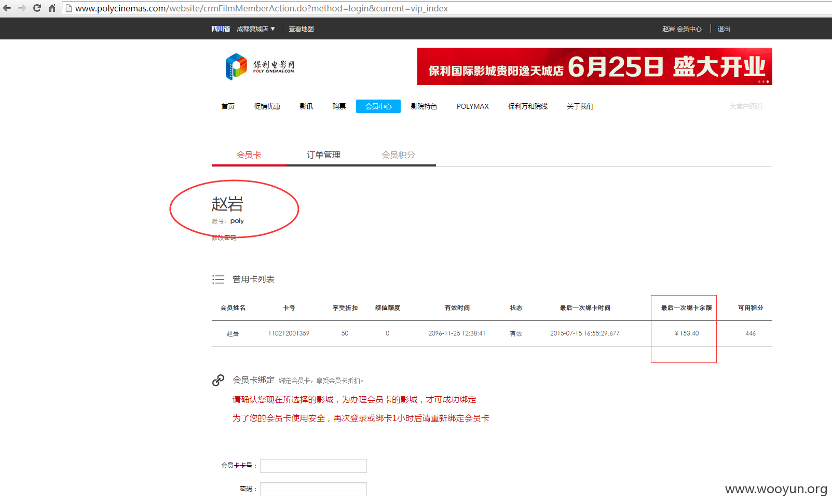The height and width of the screenshot is (504, 832).
Task: Click the 可用积分 column header
Action: 751,308
